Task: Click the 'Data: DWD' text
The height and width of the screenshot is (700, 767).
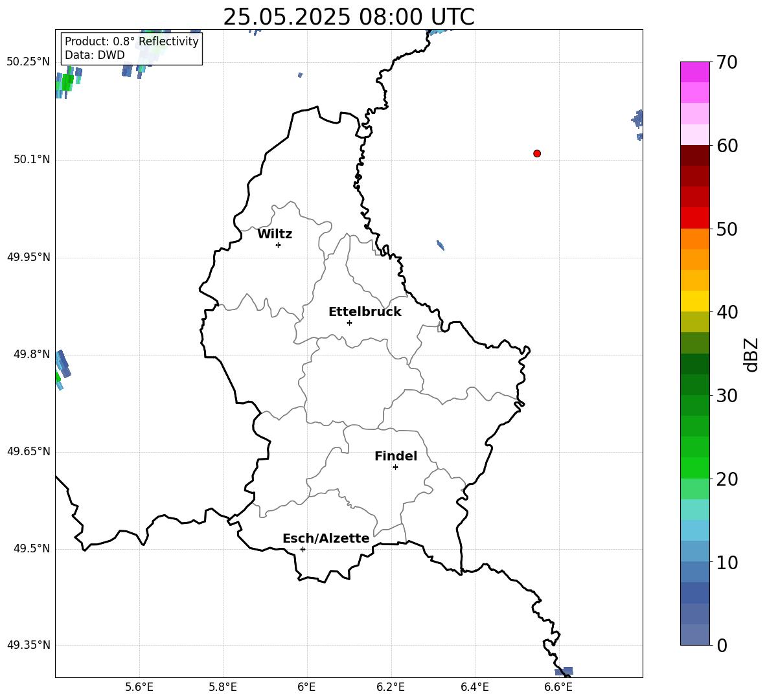Action: click(x=95, y=55)
